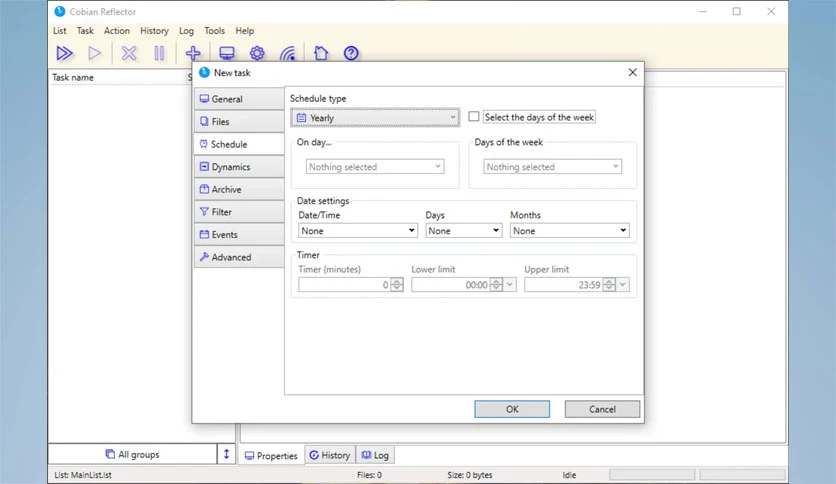Viewport: 836px width, 484px height.
Task: Select the Schedule tab
Action: point(239,144)
